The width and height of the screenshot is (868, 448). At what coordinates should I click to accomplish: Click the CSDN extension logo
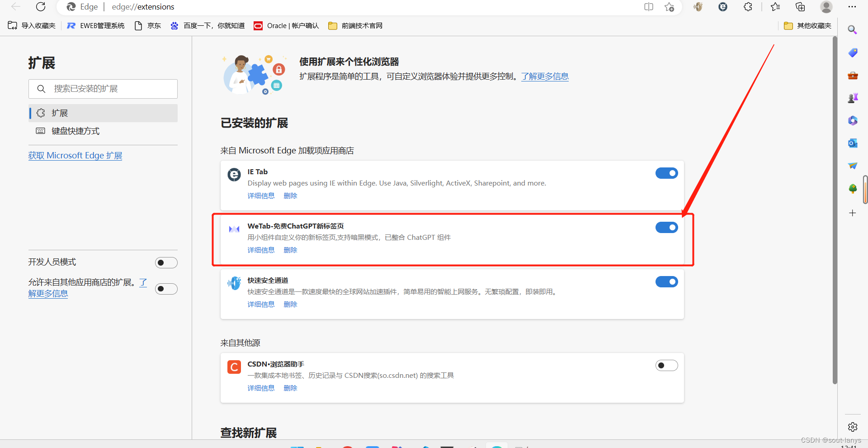click(x=234, y=367)
